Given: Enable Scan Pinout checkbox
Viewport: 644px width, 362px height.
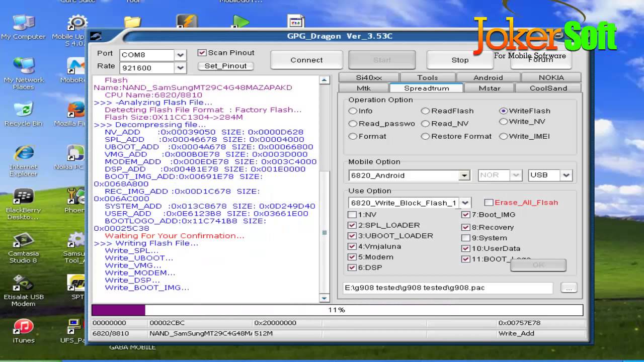Looking at the screenshot, I should point(202,52).
